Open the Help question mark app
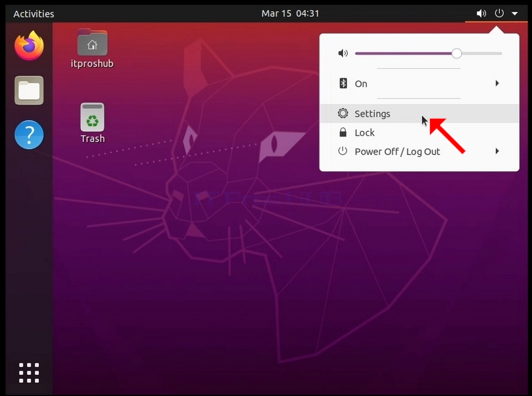The width and height of the screenshot is (532, 396). pos(29,134)
